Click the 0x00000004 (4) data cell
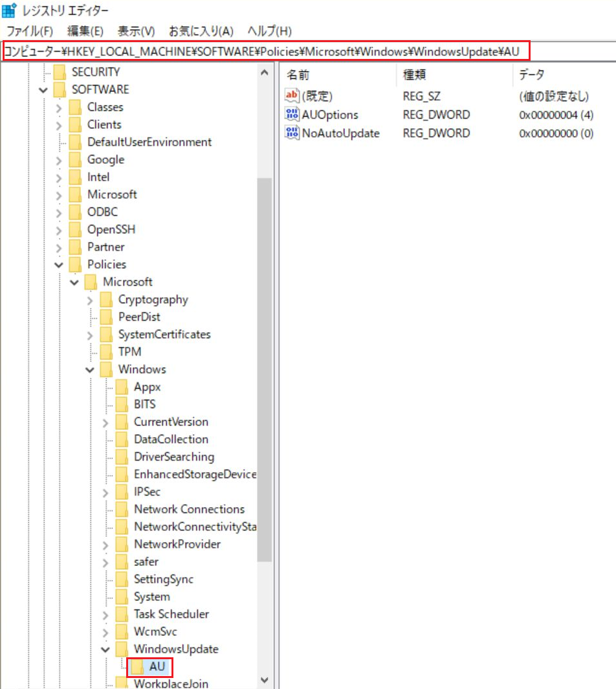The image size is (616, 689). (556, 115)
